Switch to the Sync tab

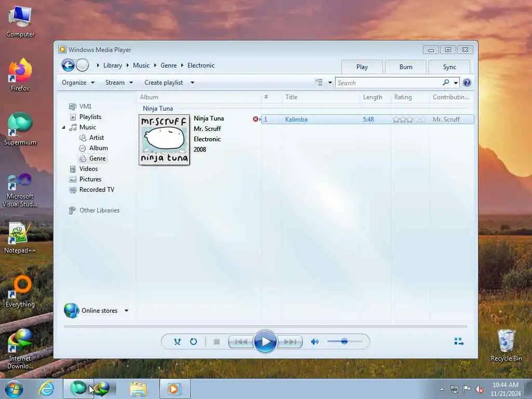tap(449, 67)
